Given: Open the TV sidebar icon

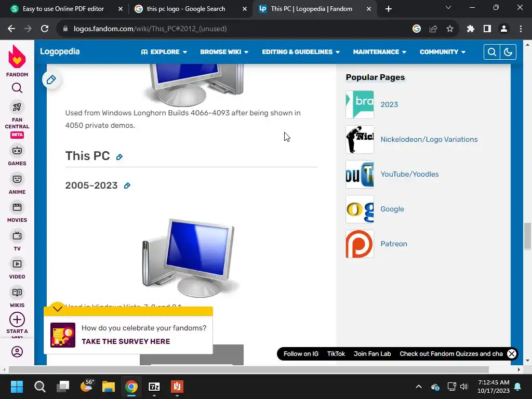Looking at the screenshot, I should click(17, 236).
